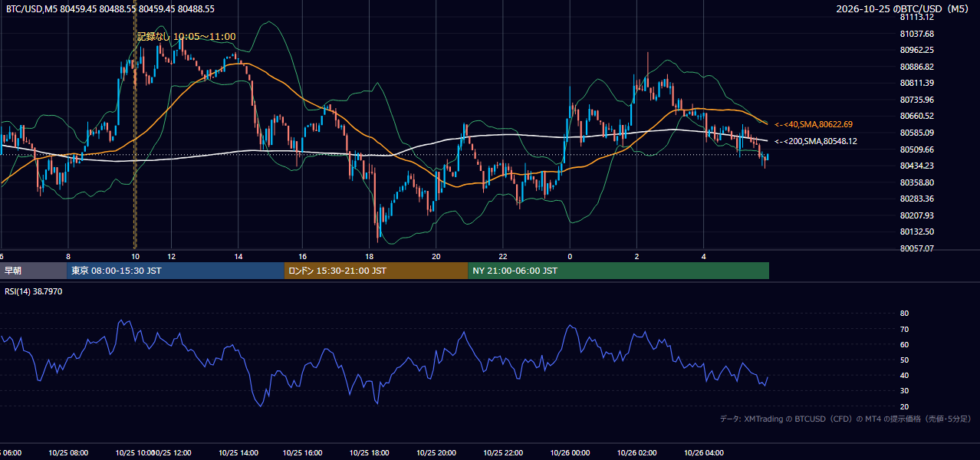Viewport: 980px width, 460px height.
Task: Click the price label 80962.25
Action: [916, 50]
